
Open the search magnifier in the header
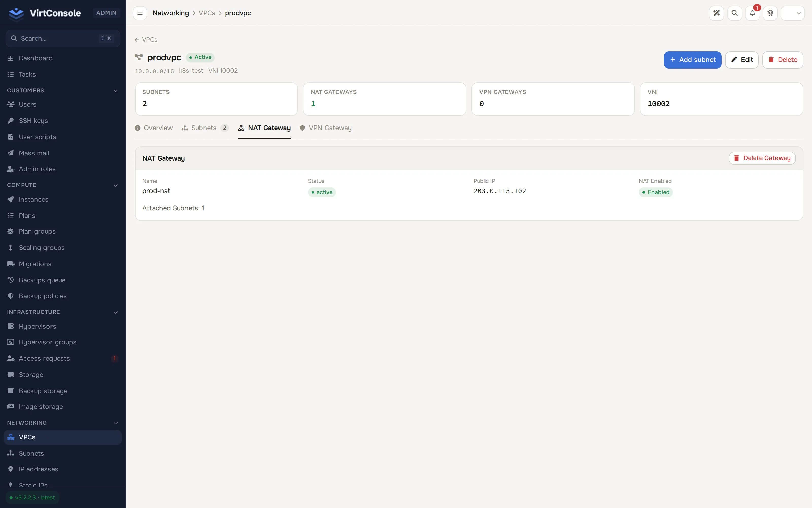tap(735, 13)
